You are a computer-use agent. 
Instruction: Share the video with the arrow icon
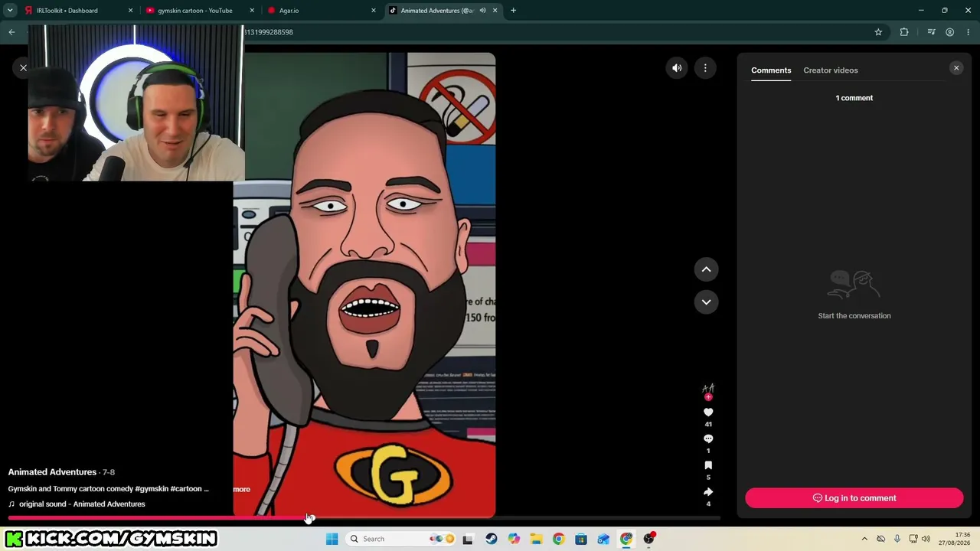click(708, 492)
